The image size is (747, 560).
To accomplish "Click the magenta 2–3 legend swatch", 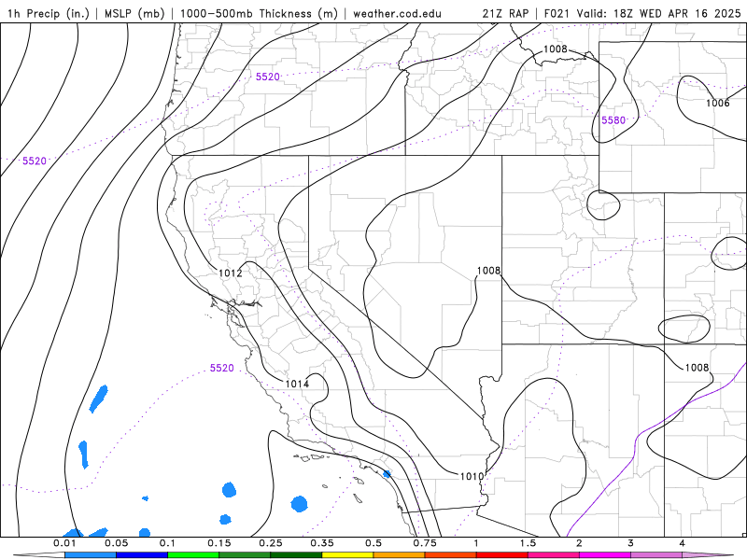I will (605, 555).
